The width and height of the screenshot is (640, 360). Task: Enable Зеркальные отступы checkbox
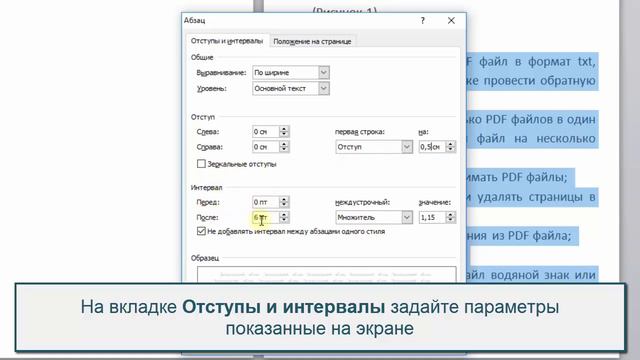[201, 164]
